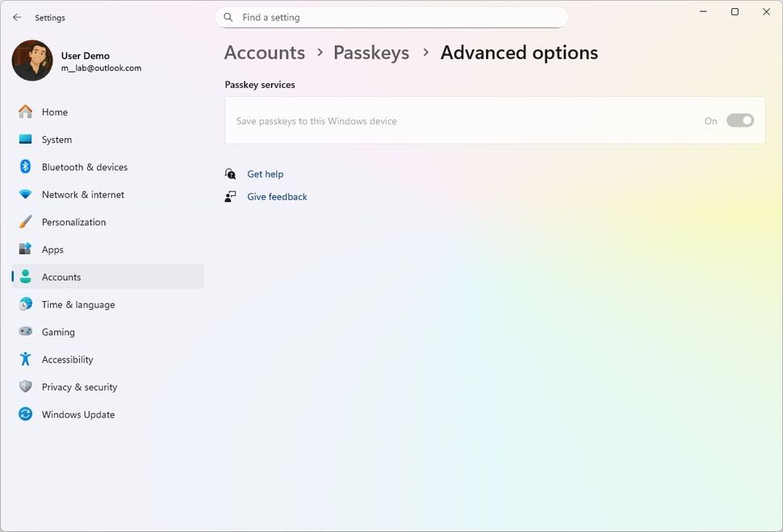Click the Personalization paintbrush icon
The height and width of the screenshot is (532, 783).
coord(26,222)
